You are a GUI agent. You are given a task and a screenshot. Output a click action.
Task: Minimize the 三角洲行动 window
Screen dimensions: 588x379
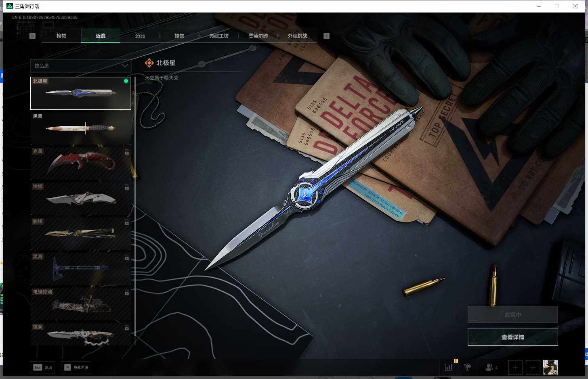pos(539,6)
